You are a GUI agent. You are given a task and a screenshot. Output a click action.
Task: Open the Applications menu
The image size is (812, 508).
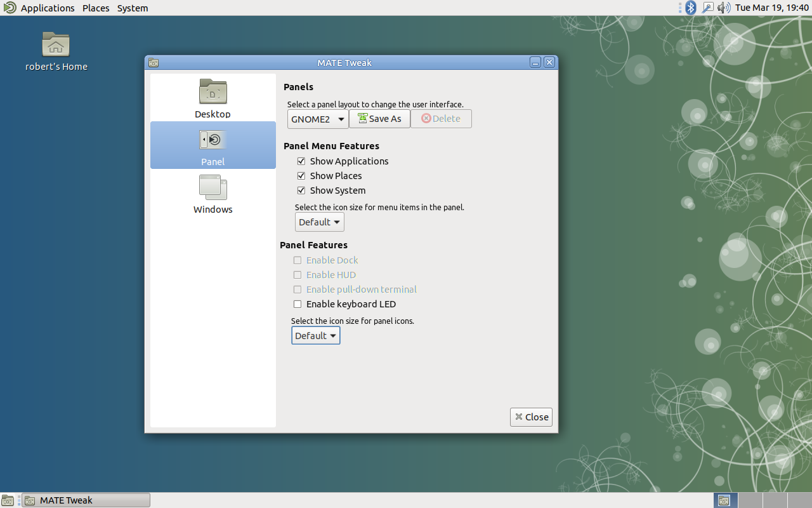[x=48, y=8]
